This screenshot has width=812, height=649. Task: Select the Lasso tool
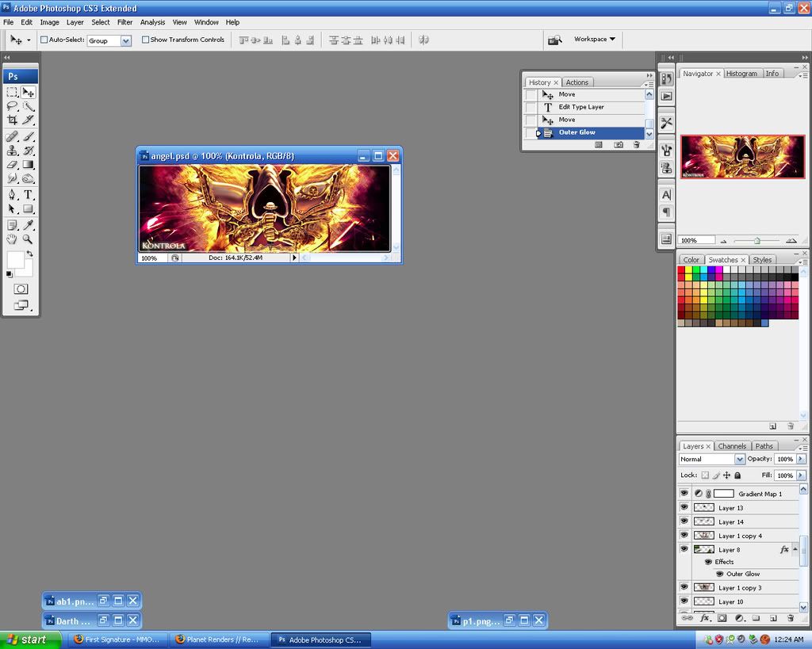(12, 107)
